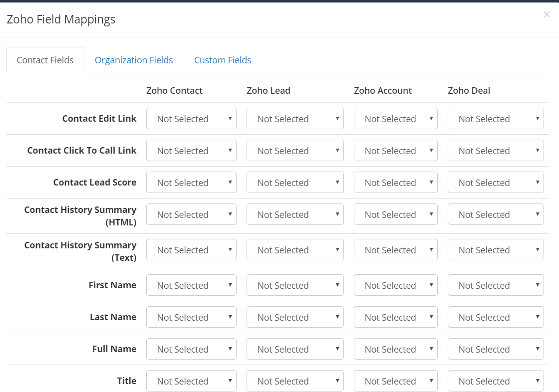559x392 pixels.
Task: Open Zoho Contact dropdown for Contact Click To Call Link
Action: tap(192, 151)
